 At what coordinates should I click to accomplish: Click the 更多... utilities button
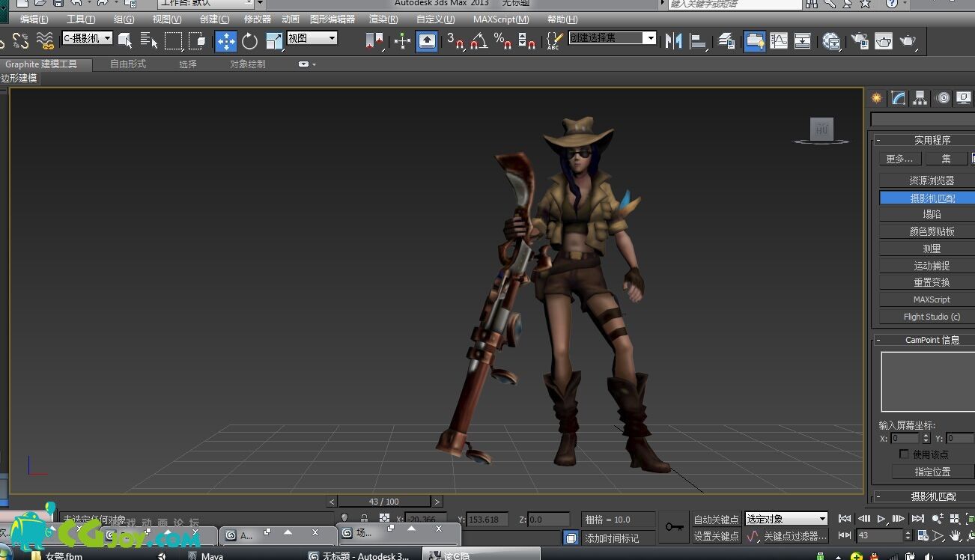(x=899, y=159)
